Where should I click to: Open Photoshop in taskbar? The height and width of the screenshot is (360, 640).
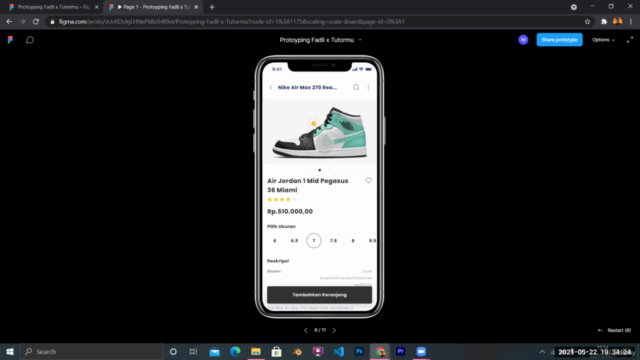click(359, 351)
